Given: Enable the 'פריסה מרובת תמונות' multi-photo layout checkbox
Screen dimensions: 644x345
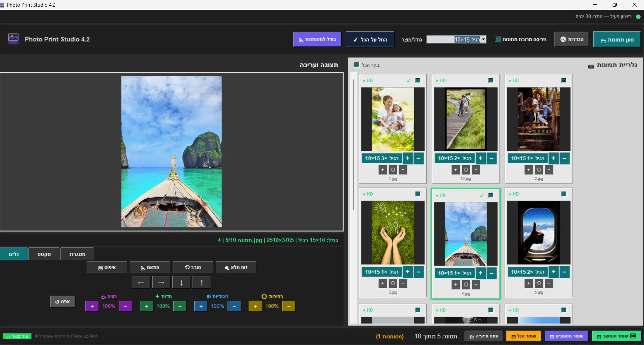Looking at the screenshot, I should (x=498, y=39).
